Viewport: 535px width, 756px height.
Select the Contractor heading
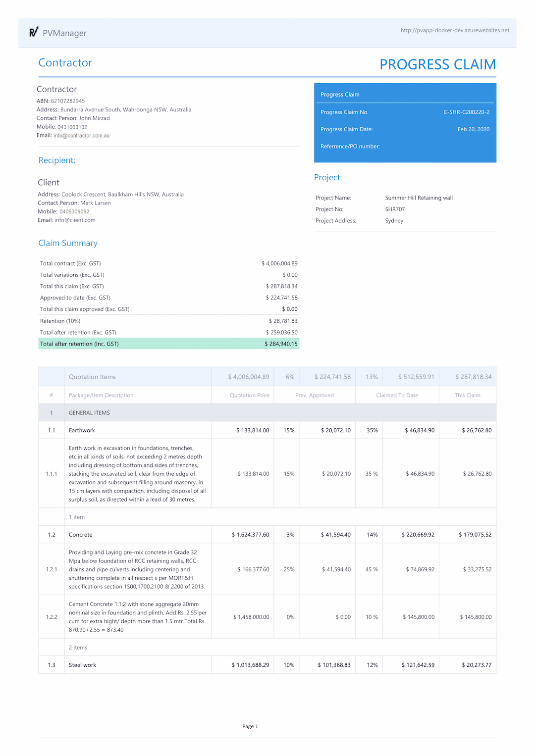(65, 63)
